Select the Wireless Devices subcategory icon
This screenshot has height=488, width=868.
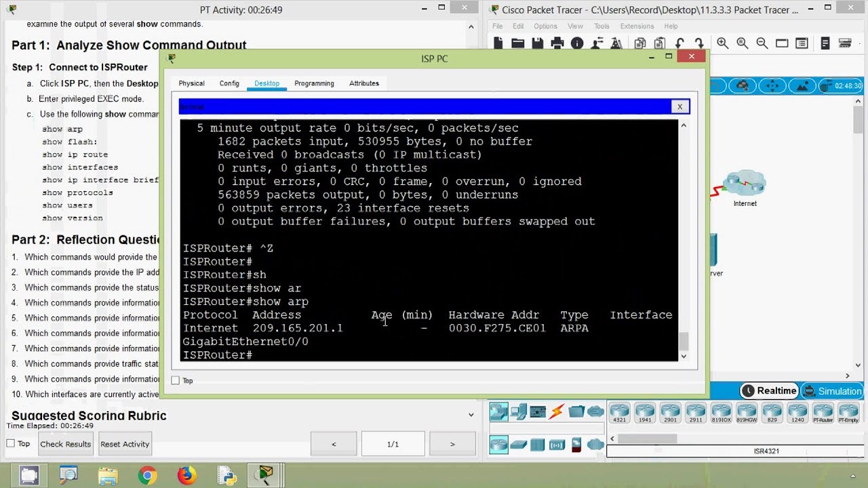pyautogui.click(x=557, y=445)
